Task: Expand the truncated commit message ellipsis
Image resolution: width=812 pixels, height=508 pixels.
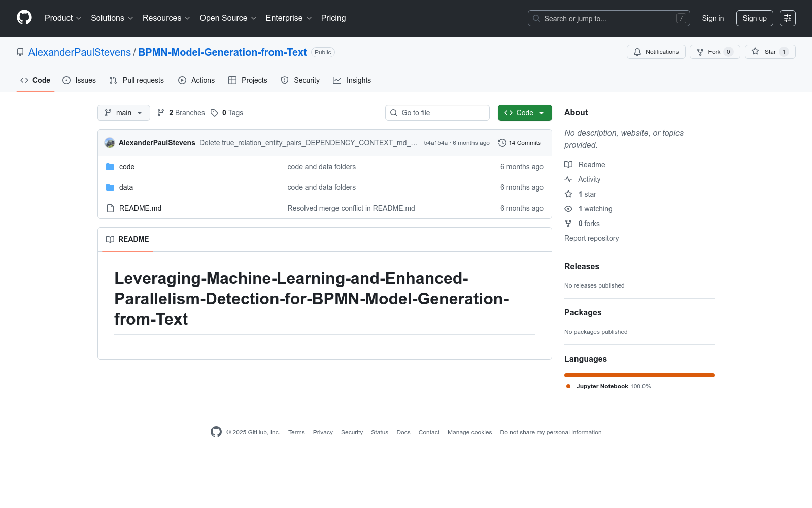Action: pos(414,143)
